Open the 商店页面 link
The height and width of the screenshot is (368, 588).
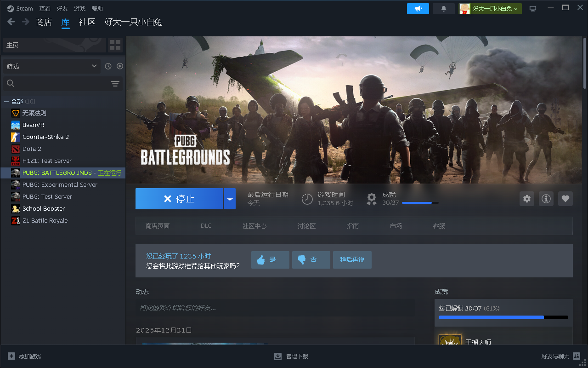tap(158, 226)
